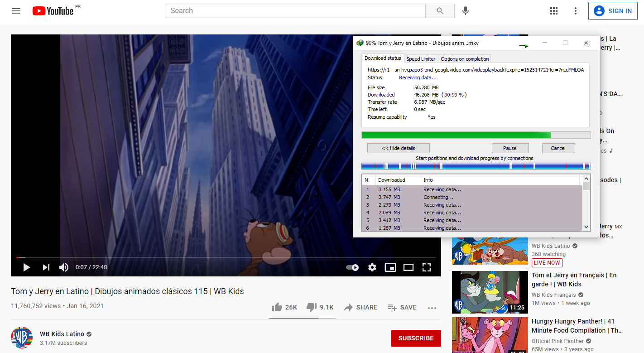Screen dimensions: 644x353
Task: Skip to the next video
Action: tap(46, 267)
